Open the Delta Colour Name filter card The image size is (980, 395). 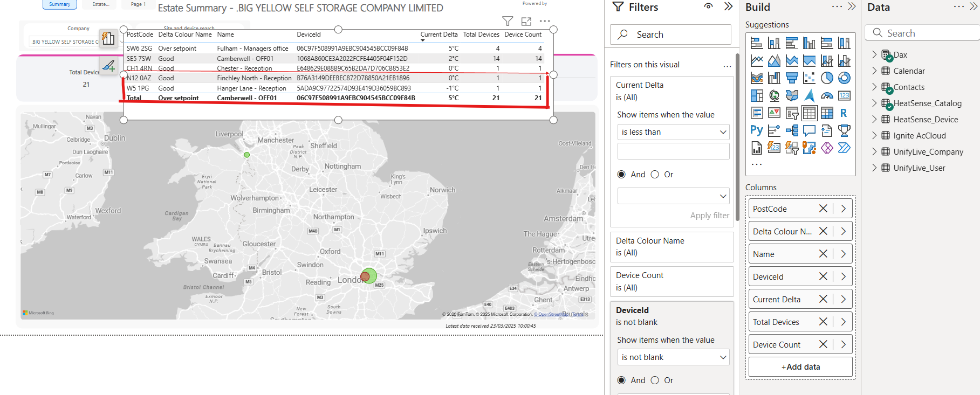click(672, 247)
